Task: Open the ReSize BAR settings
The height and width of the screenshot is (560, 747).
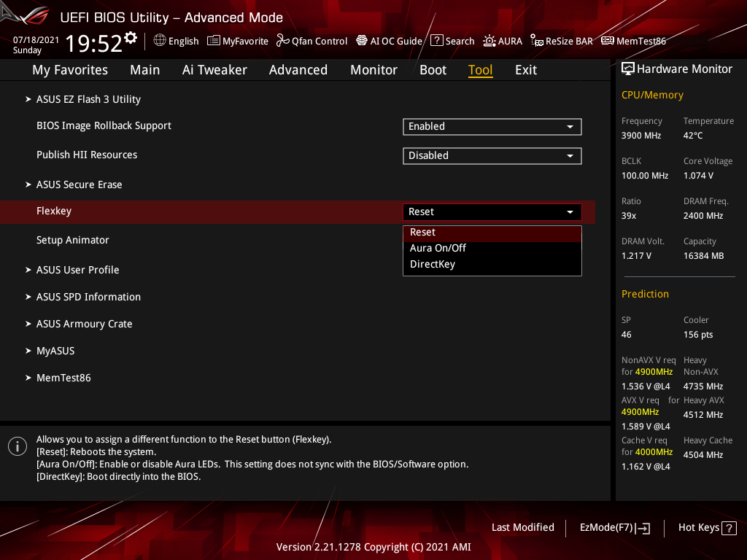Action: pos(561,41)
